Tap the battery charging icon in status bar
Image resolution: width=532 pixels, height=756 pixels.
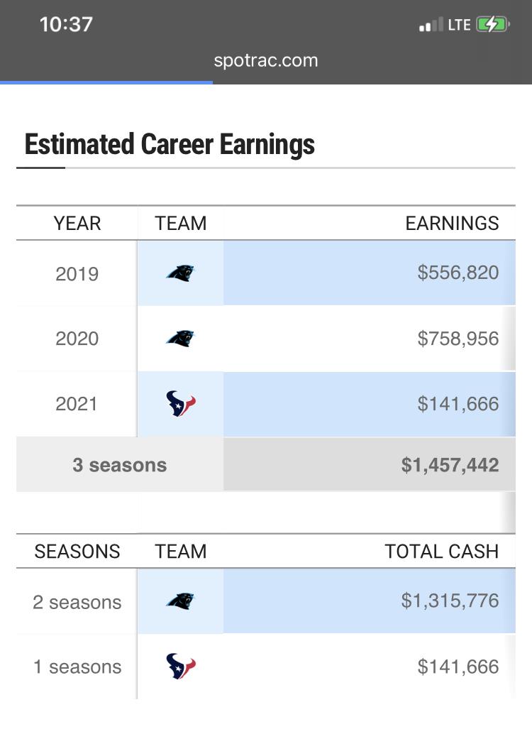(492, 24)
